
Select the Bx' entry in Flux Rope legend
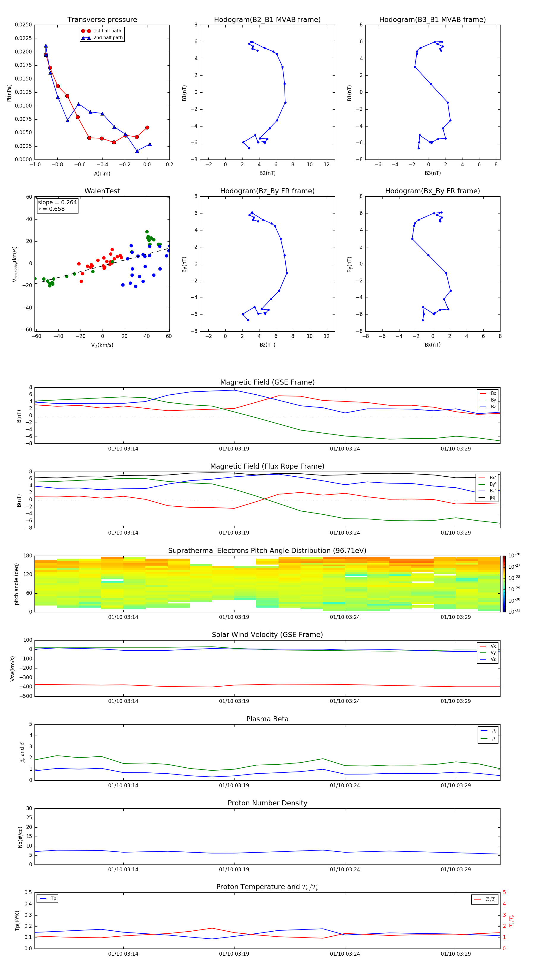[487, 478]
